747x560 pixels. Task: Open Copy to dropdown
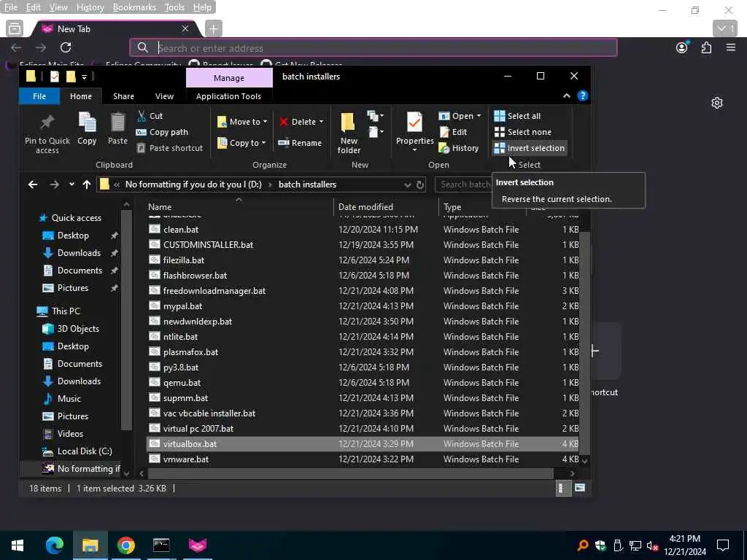coord(241,143)
